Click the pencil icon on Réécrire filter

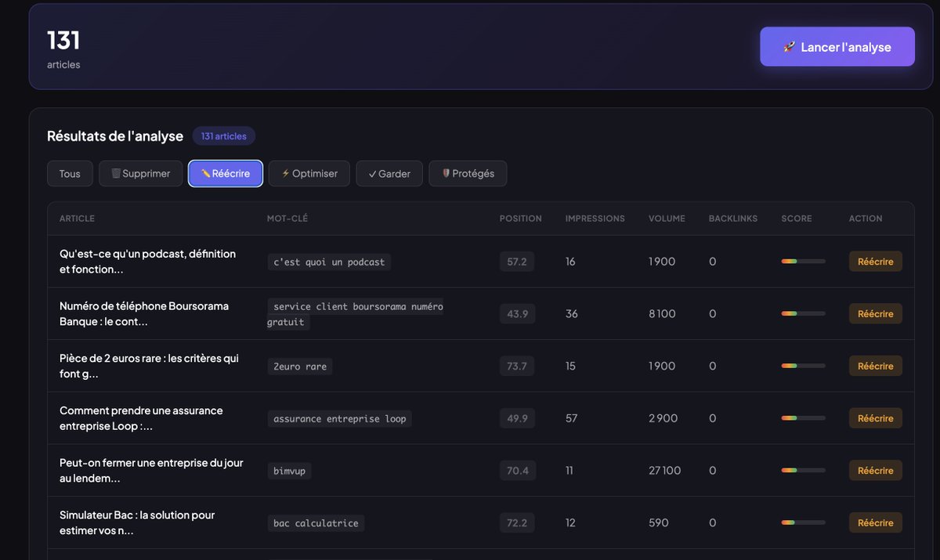point(205,174)
